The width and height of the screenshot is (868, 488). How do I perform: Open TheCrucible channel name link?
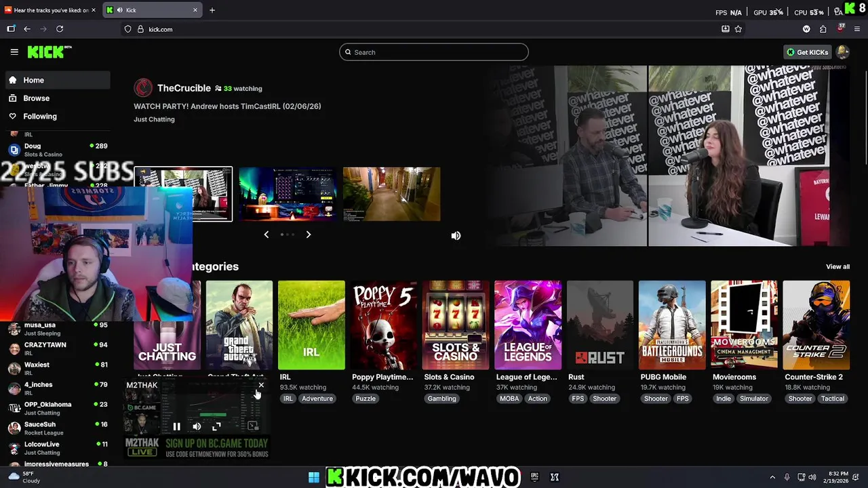pyautogui.click(x=184, y=88)
